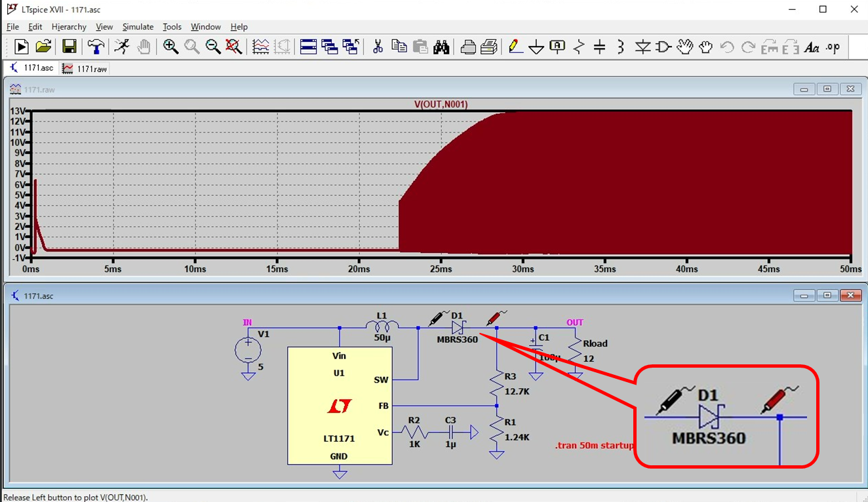Click the .tran 50m startup directive
This screenshot has width=868, height=502.
pos(594,446)
